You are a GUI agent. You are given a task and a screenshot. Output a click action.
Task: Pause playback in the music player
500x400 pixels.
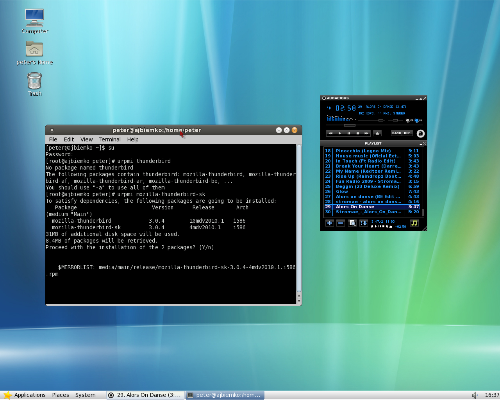click(x=349, y=133)
